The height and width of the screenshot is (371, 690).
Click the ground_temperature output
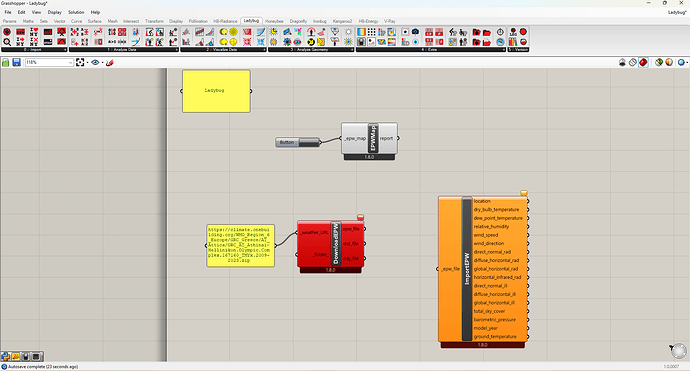pos(495,337)
